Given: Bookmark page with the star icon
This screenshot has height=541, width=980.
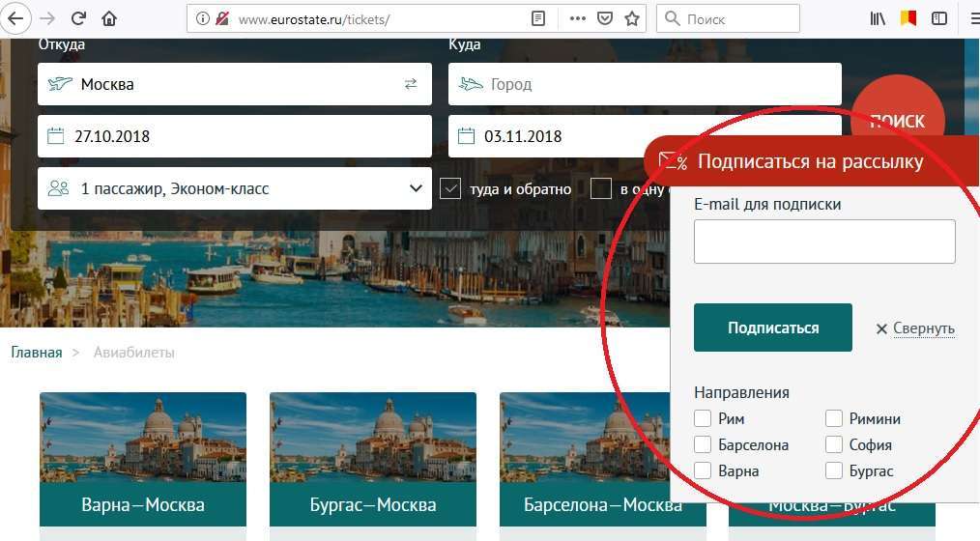Looking at the screenshot, I should [x=632, y=18].
